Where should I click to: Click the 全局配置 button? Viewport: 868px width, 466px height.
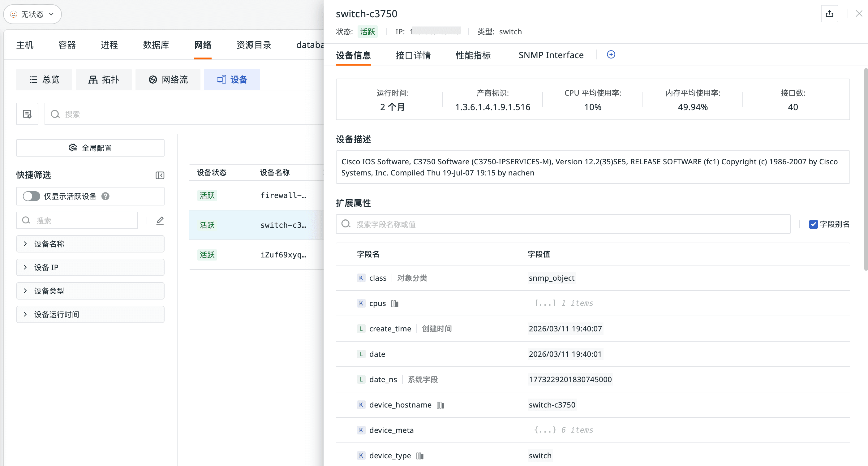(90, 148)
